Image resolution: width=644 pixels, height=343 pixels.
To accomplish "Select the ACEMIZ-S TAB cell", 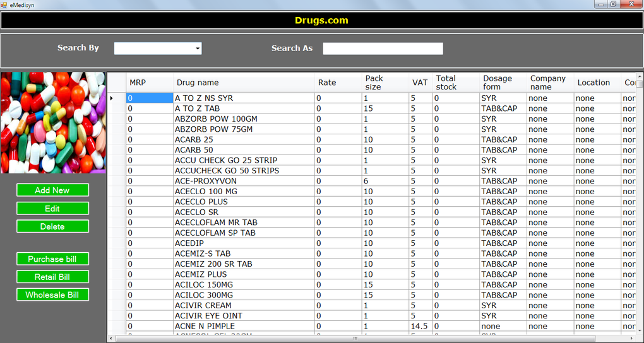I will [244, 253].
